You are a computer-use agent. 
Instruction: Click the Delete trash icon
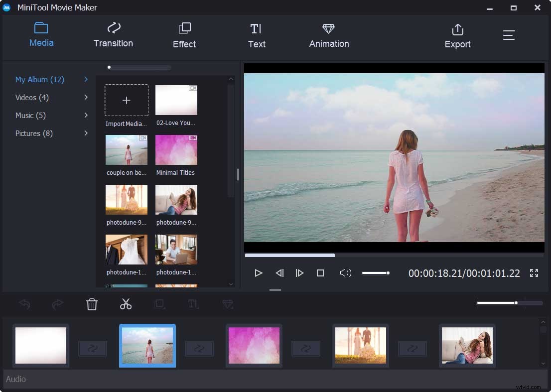click(x=92, y=304)
